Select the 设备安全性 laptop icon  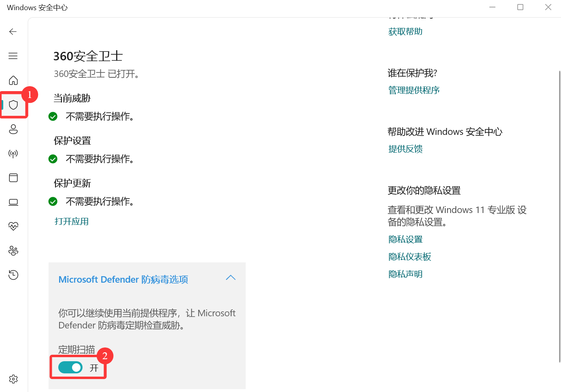coord(13,202)
